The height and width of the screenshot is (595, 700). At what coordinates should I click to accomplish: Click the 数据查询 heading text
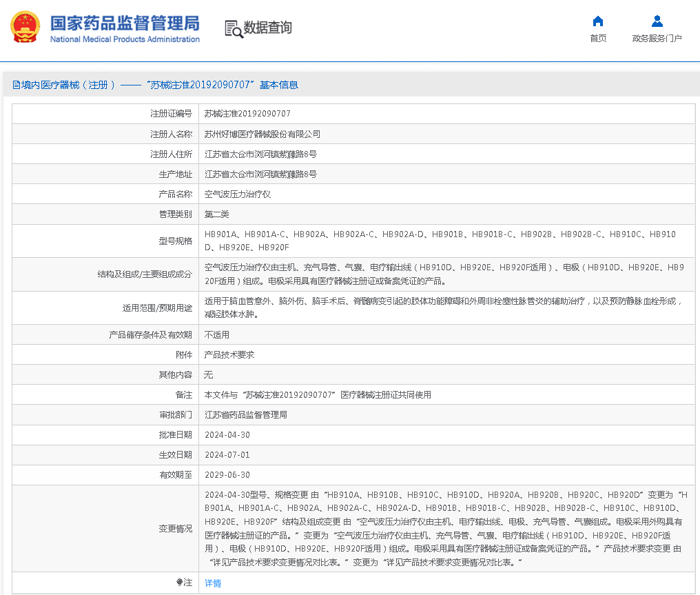click(267, 28)
